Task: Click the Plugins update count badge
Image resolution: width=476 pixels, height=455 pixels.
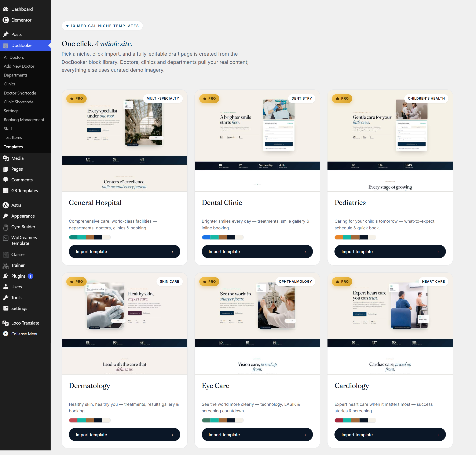Action: pos(30,276)
